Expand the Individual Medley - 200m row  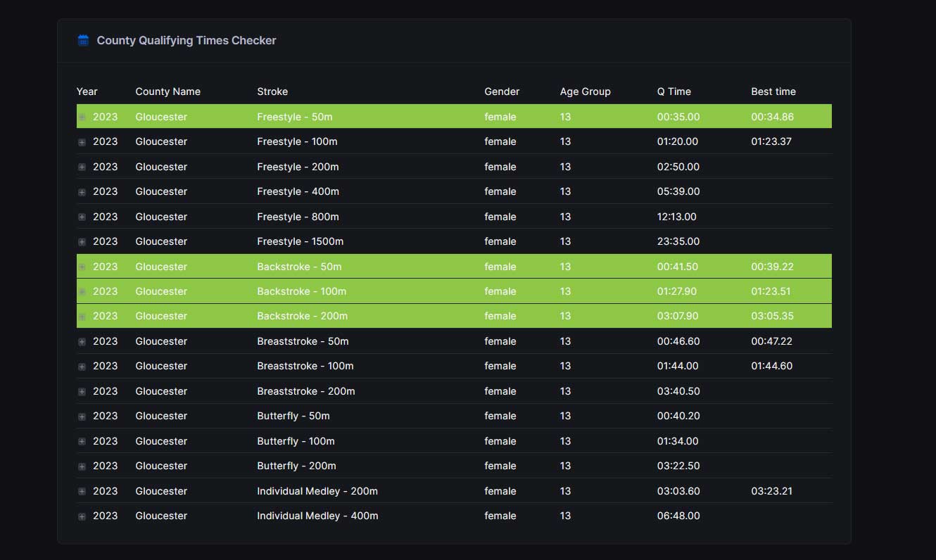[x=82, y=492]
